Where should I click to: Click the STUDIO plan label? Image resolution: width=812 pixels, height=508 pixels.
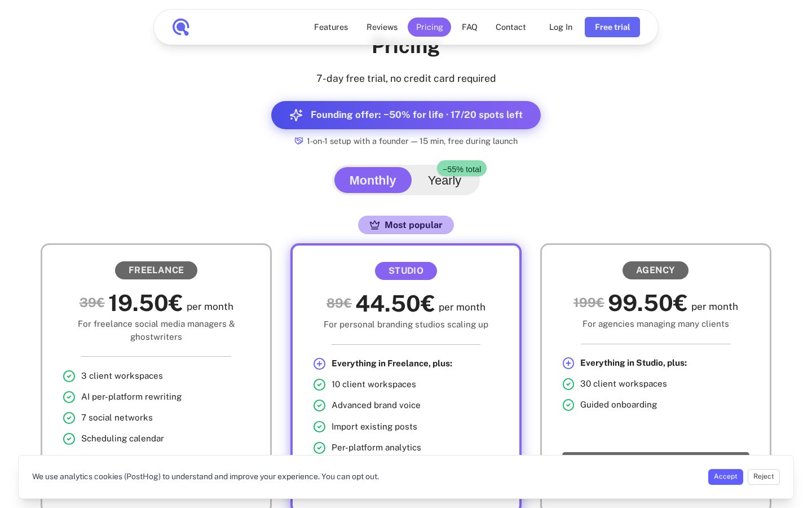click(406, 271)
